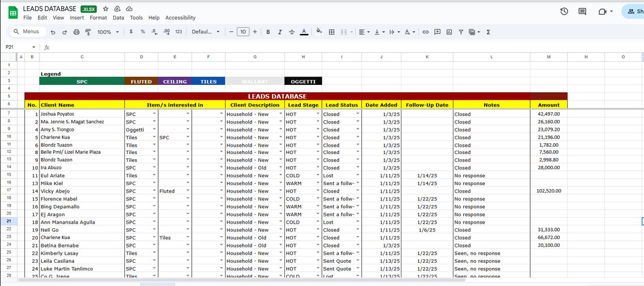Open Client Description dropdown for Ira Abuzo
This screenshot has width=644, height=286.
pyautogui.click(x=280, y=168)
